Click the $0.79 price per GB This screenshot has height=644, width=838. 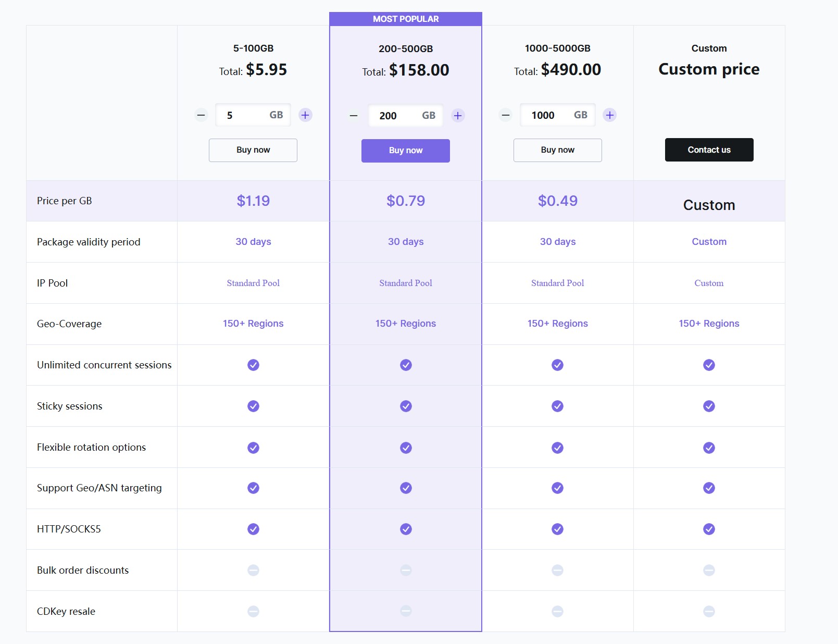tap(406, 201)
